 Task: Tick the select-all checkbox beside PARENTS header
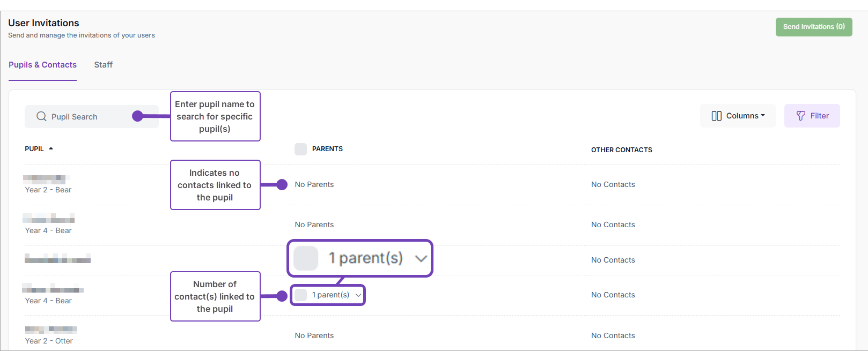(x=300, y=149)
